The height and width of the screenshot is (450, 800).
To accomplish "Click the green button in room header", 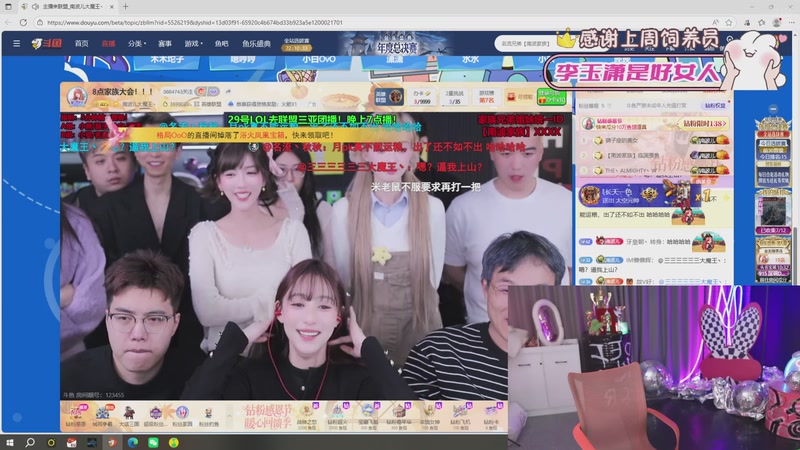I will 552,97.
